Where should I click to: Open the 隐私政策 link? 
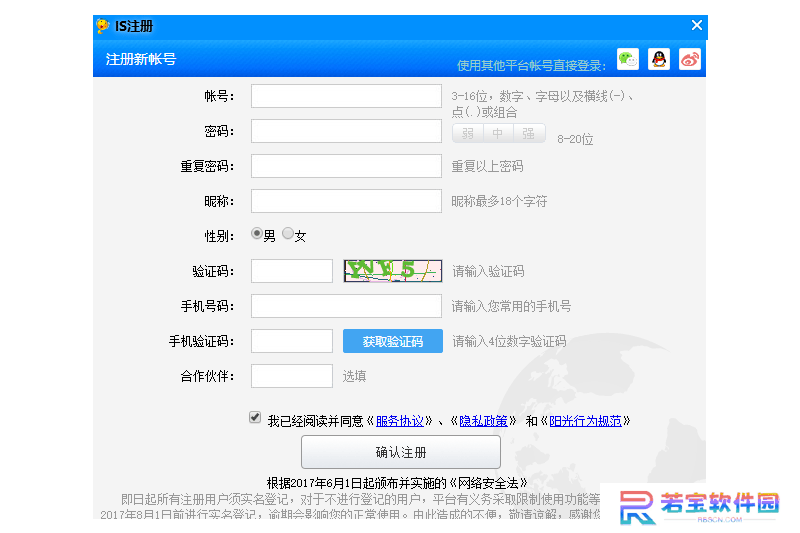[x=483, y=421]
